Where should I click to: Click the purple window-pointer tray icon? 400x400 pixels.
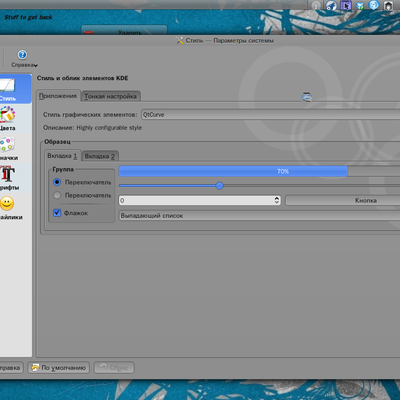tap(346, 6)
